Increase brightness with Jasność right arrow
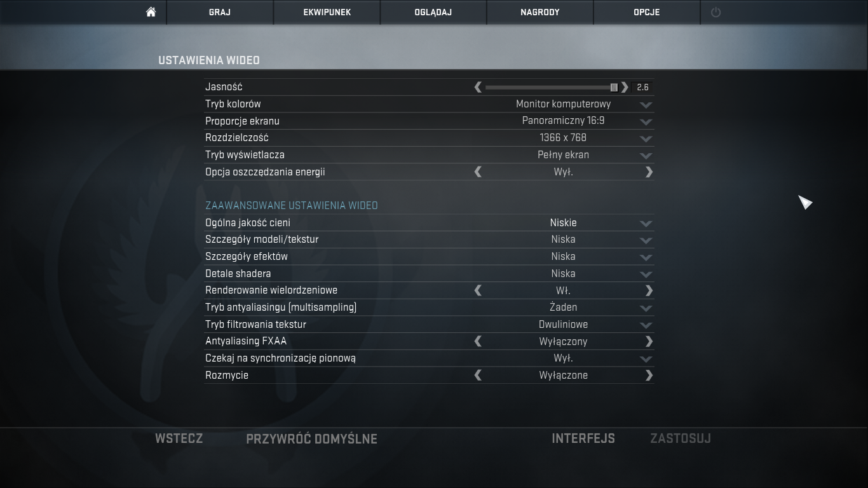868x488 pixels. [625, 87]
